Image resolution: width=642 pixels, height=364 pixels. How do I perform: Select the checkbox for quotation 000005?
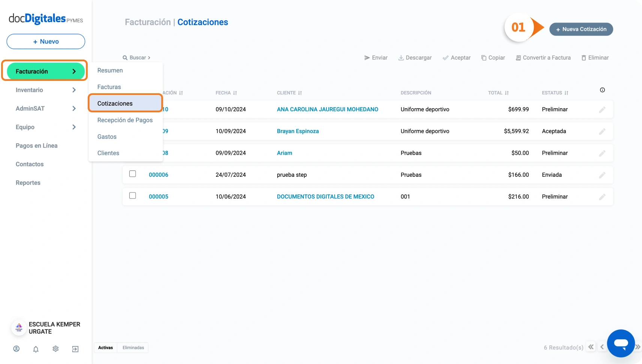click(133, 195)
